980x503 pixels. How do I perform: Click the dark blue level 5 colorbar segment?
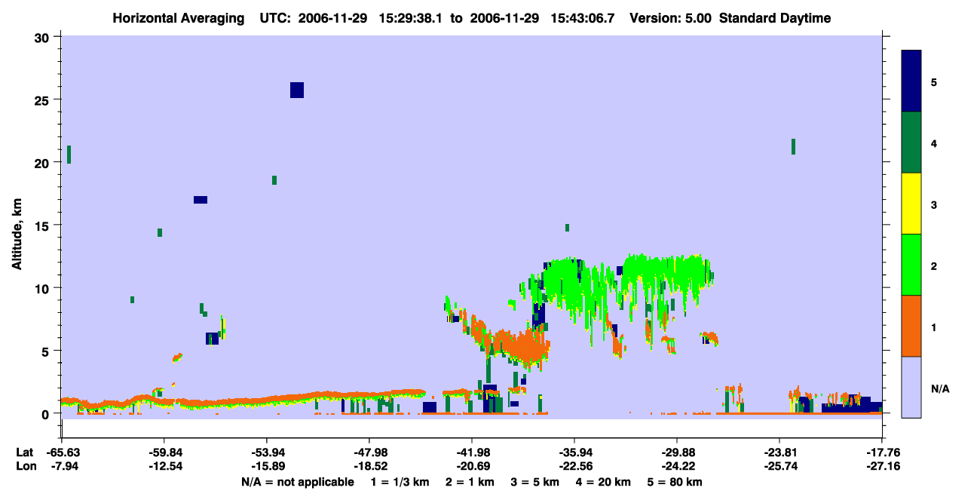[911, 81]
